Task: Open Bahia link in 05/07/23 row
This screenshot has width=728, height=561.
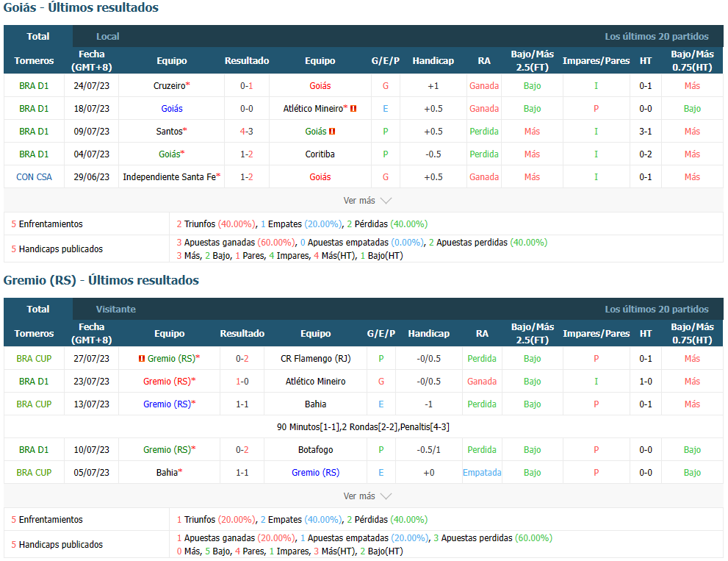Action: click(167, 473)
